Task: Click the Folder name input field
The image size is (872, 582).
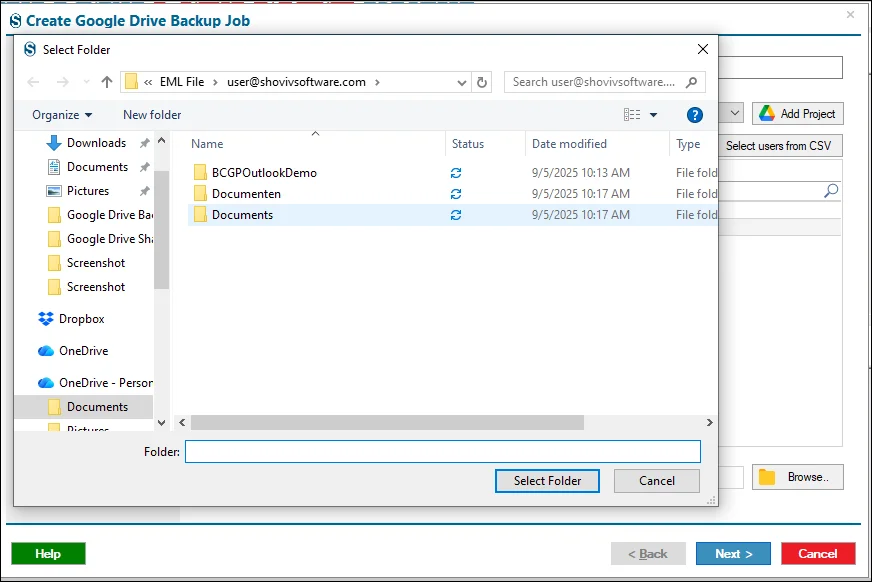Action: (443, 451)
